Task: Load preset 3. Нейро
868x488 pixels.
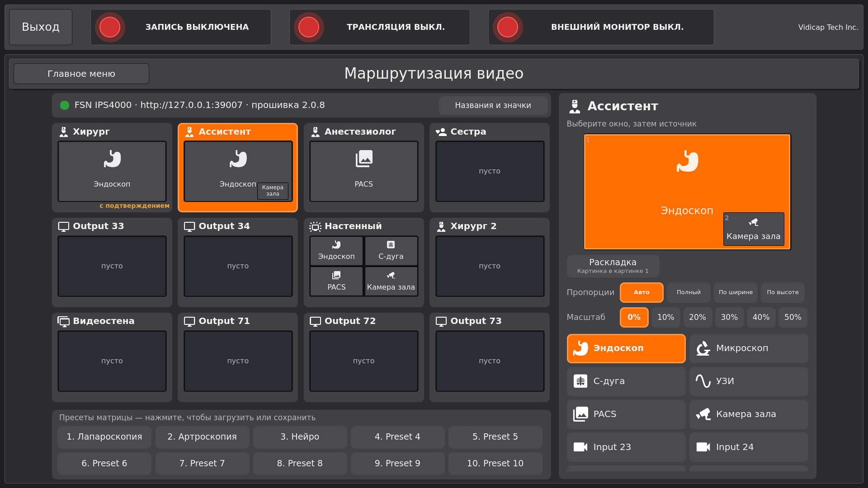Action: 300,437
